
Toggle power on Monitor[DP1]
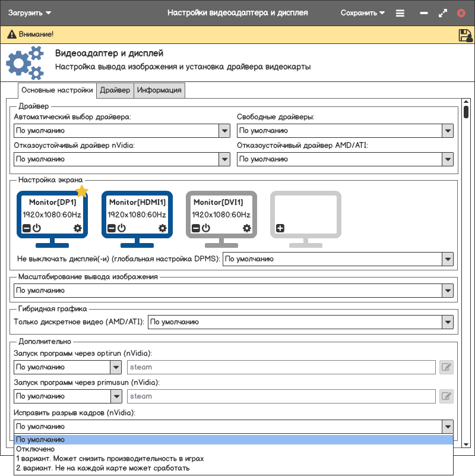click(x=37, y=228)
